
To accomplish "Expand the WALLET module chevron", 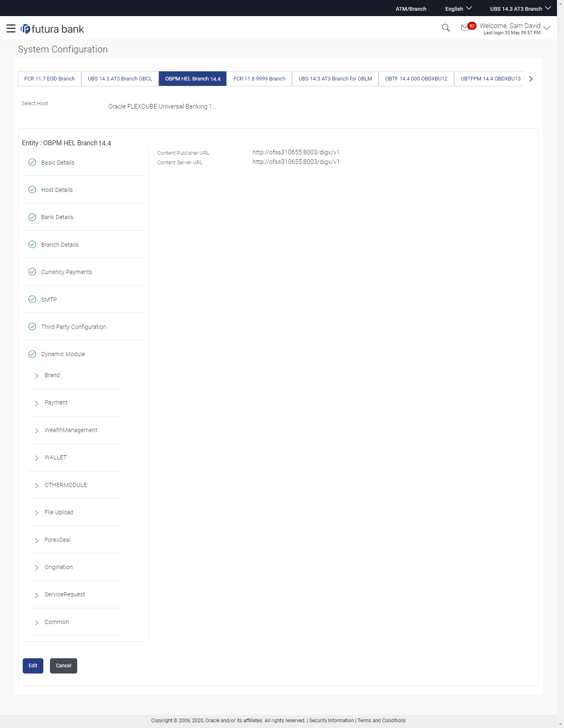I will click(x=36, y=458).
